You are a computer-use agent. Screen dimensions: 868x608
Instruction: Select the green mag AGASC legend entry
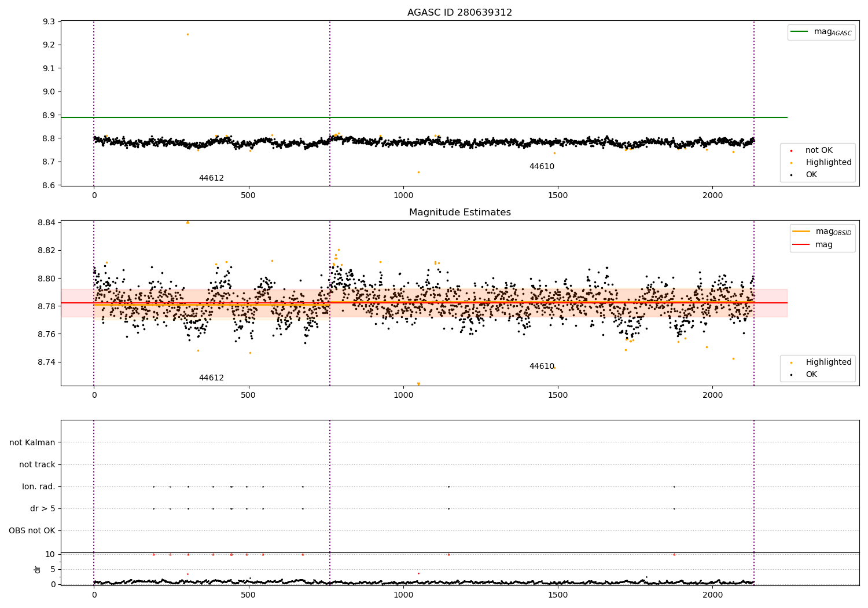click(821, 32)
